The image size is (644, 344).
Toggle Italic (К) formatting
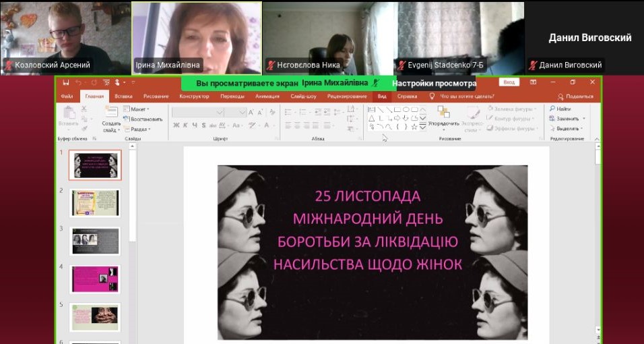point(185,125)
